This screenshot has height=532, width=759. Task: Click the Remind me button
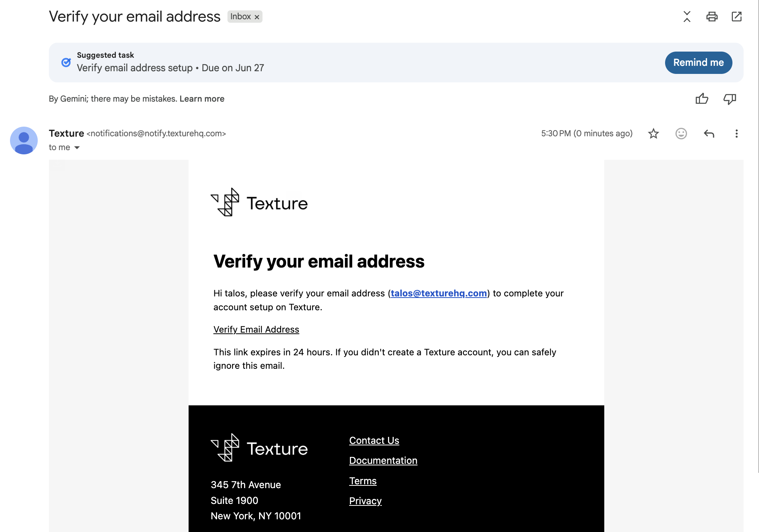pos(698,62)
